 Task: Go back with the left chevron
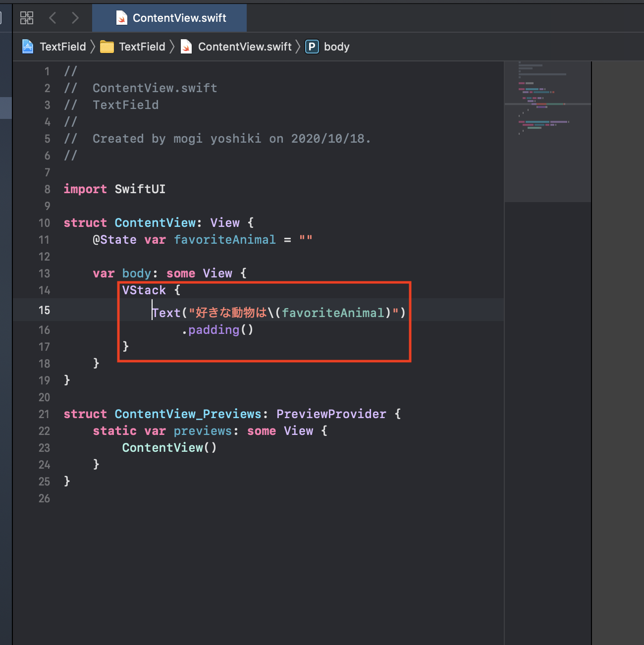53,18
